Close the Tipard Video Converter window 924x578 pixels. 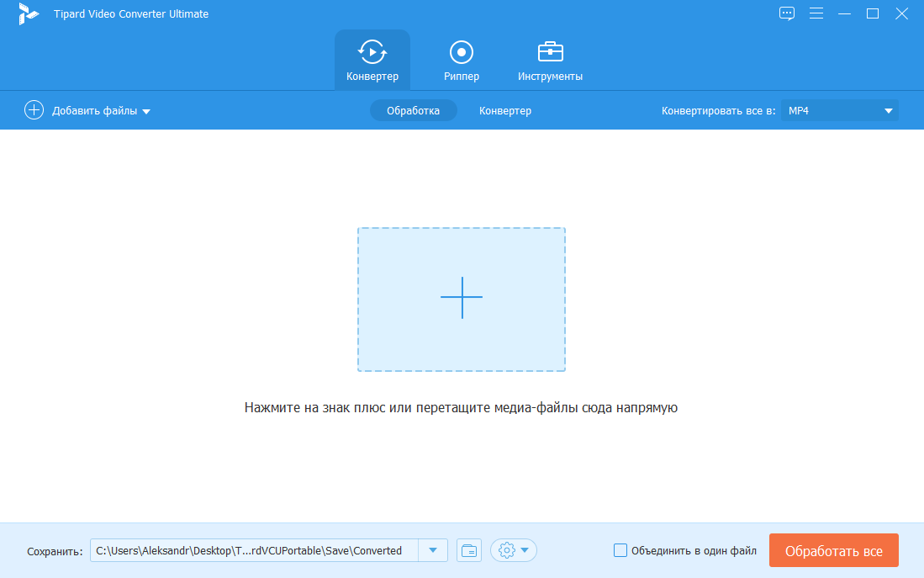tap(901, 13)
